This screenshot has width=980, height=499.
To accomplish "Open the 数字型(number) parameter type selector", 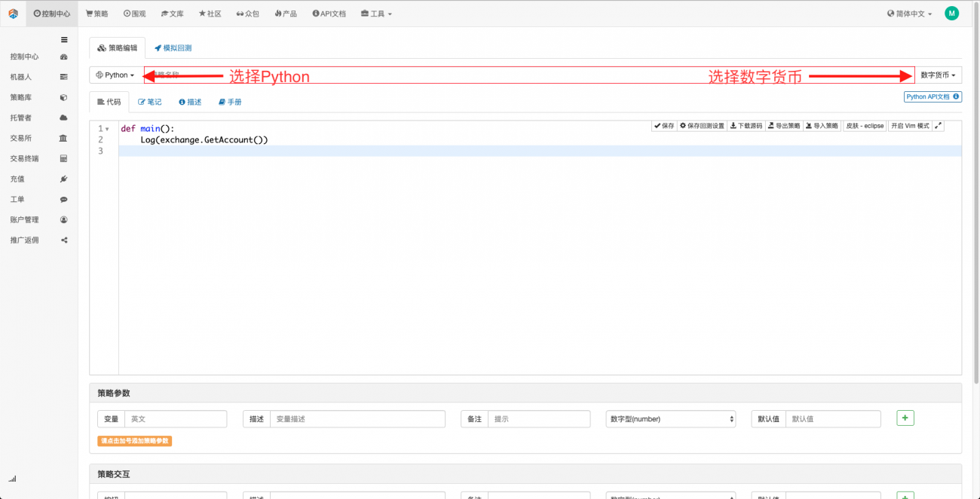I will click(x=670, y=418).
